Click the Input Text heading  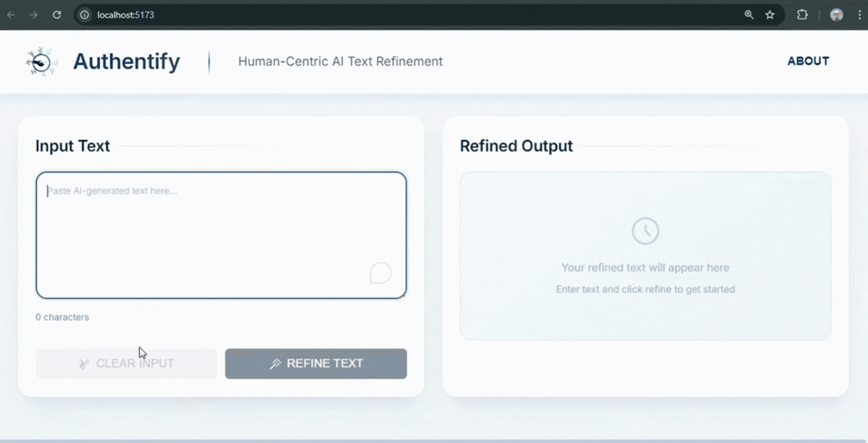pyautogui.click(x=73, y=146)
